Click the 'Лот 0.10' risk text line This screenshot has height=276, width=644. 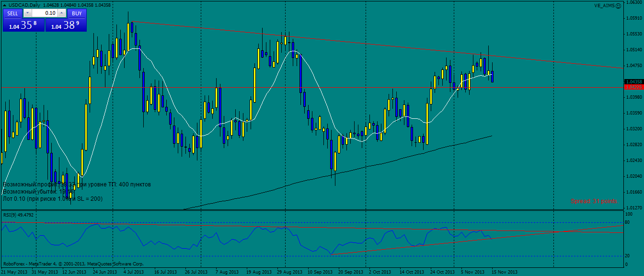tap(53, 198)
